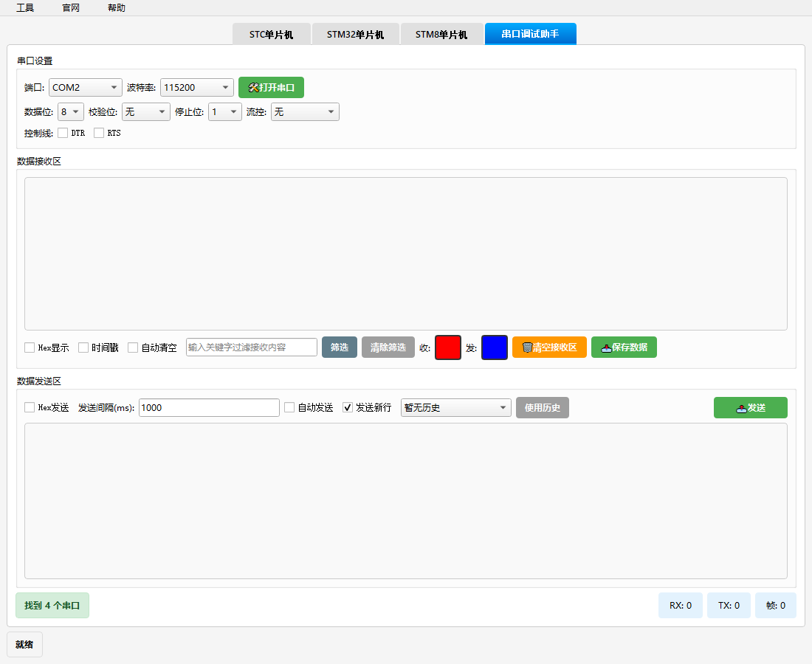Switch to the STM32单片机 tab

355,35
